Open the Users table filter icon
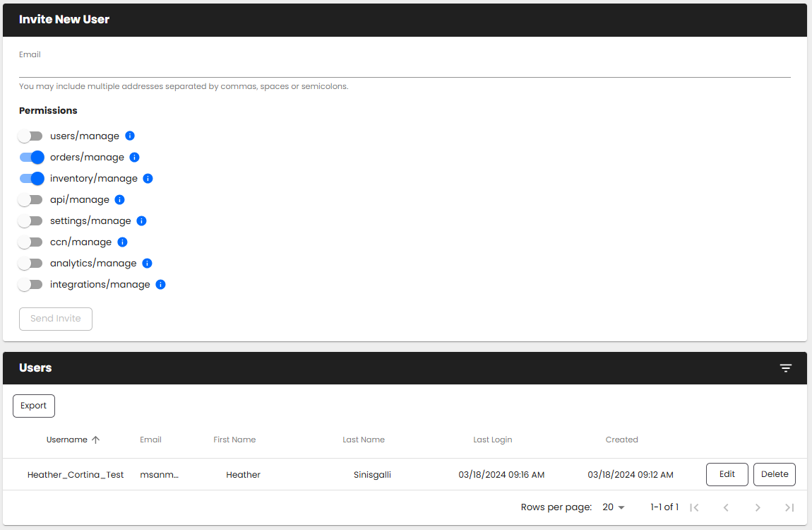 [786, 367]
